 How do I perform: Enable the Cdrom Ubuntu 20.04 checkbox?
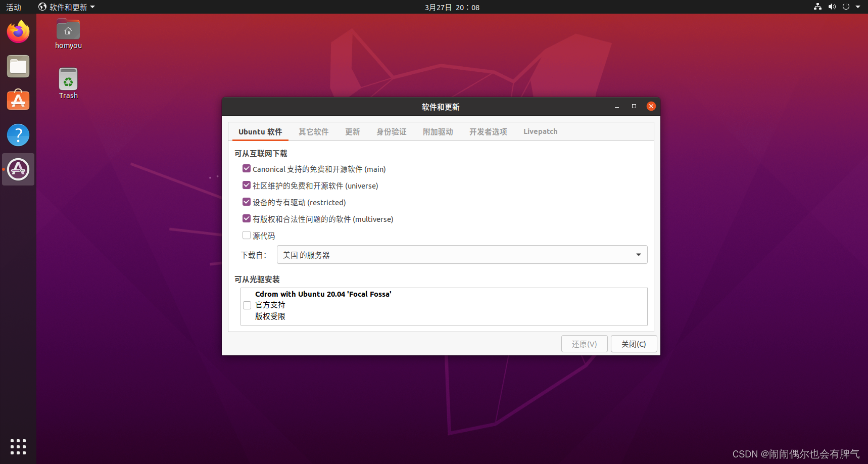[247, 305]
